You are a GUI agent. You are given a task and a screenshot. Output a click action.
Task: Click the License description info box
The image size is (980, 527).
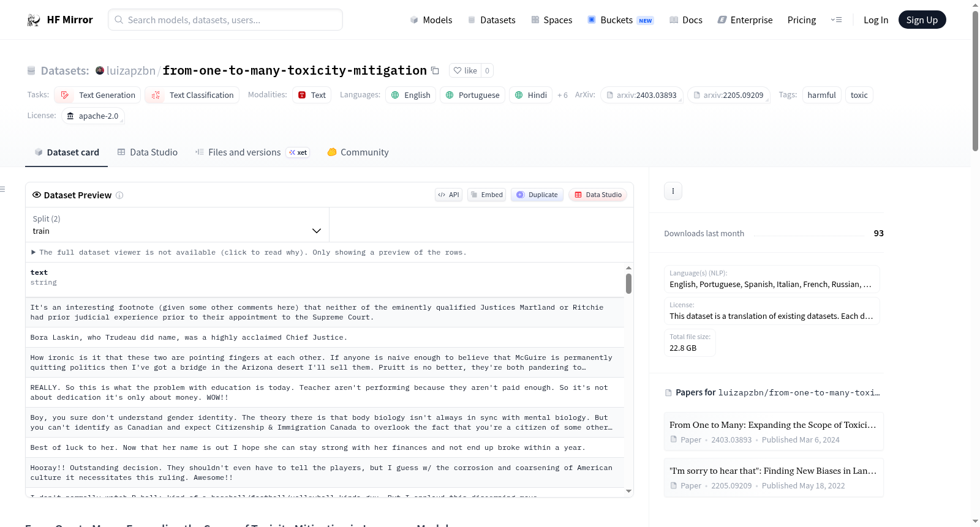pos(772,311)
